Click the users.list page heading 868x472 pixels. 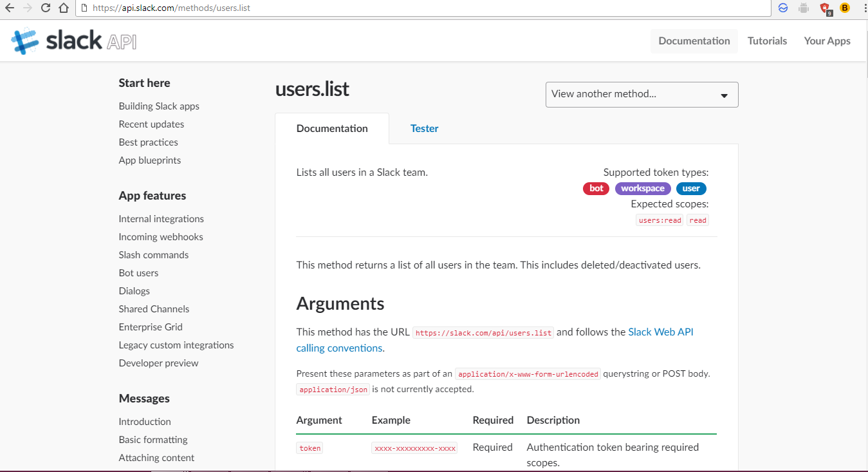[x=312, y=89]
